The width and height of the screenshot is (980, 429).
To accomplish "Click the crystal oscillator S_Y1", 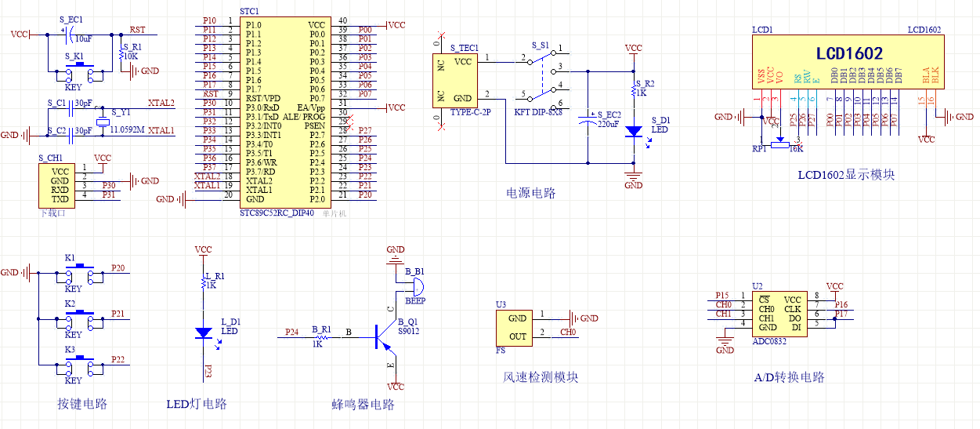I will pyautogui.click(x=102, y=120).
